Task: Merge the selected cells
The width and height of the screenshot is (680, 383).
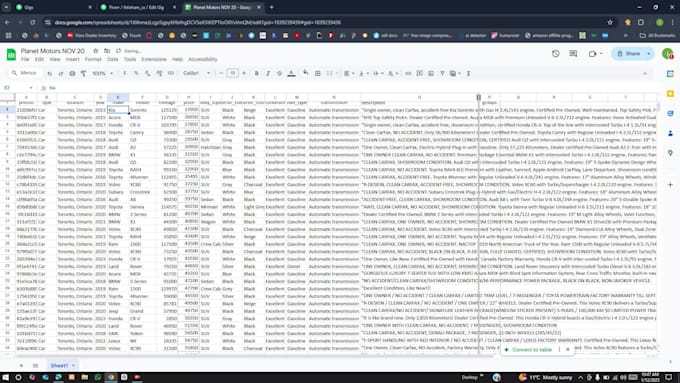Action: 329,73
